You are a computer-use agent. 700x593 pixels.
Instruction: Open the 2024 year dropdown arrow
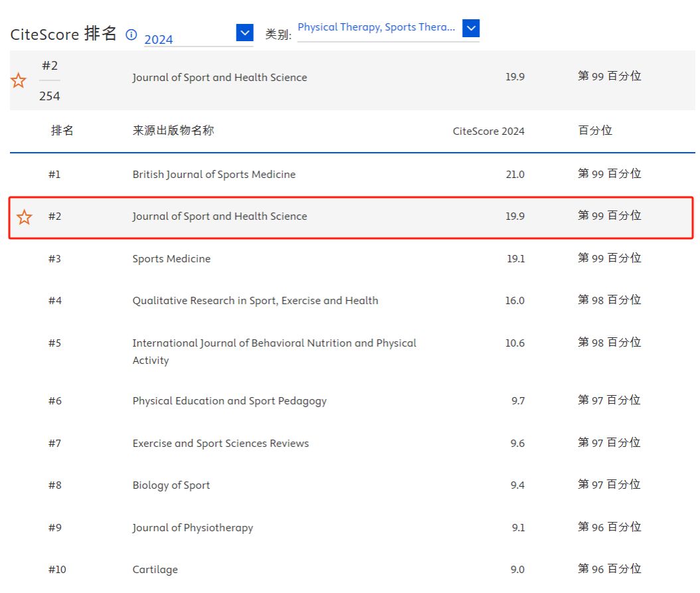pos(244,33)
